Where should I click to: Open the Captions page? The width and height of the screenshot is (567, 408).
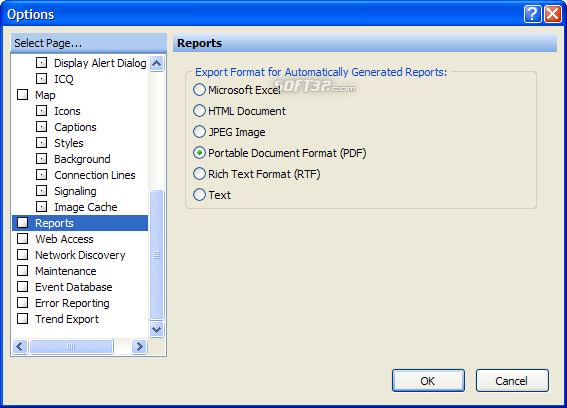coord(75,127)
